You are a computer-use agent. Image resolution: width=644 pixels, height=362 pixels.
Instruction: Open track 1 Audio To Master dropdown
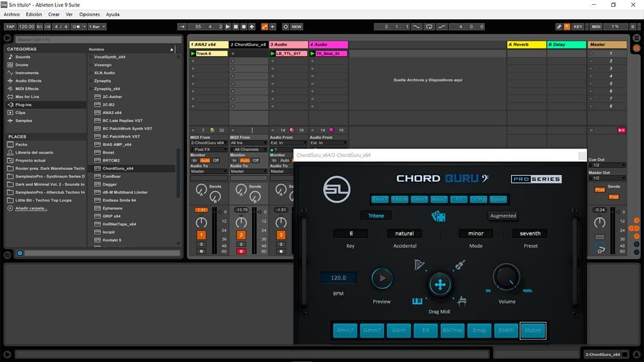(209, 172)
